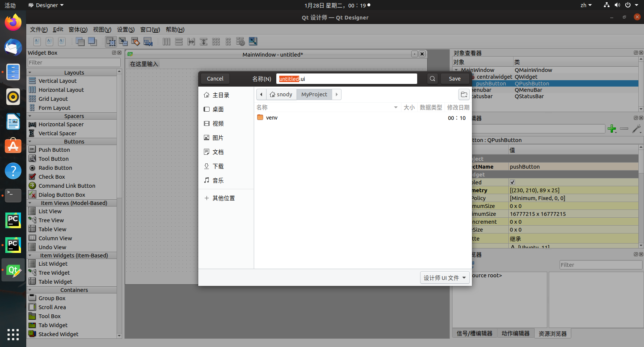This screenshot has height=347, width=644.
Task: Click the Save button in the dialog
Action: point(455,79)
